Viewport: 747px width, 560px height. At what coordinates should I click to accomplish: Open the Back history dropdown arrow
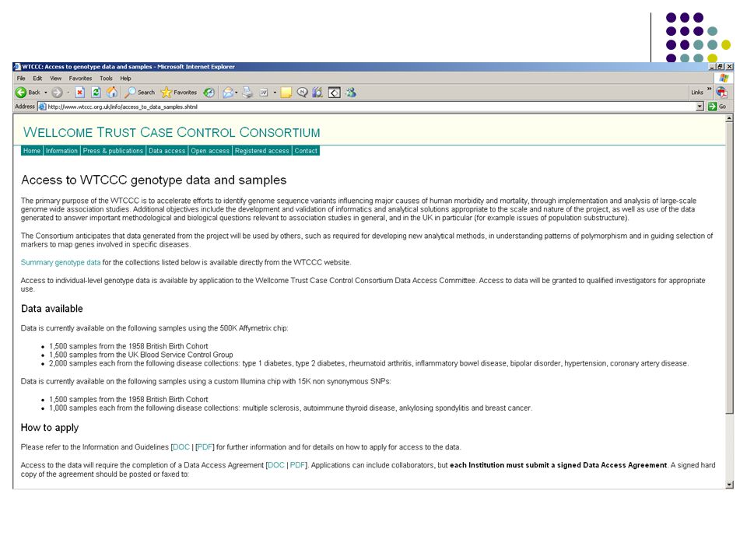(46, 93)
